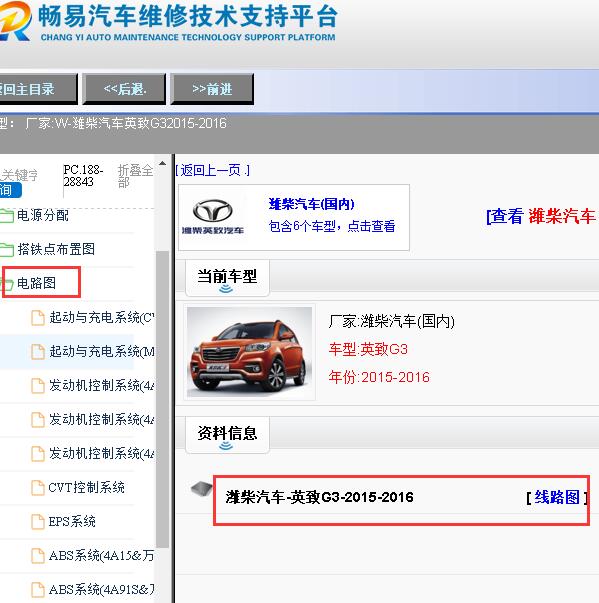
Task: Click the 折叠全部 collapse-all control
Action: tap(135, 175)
